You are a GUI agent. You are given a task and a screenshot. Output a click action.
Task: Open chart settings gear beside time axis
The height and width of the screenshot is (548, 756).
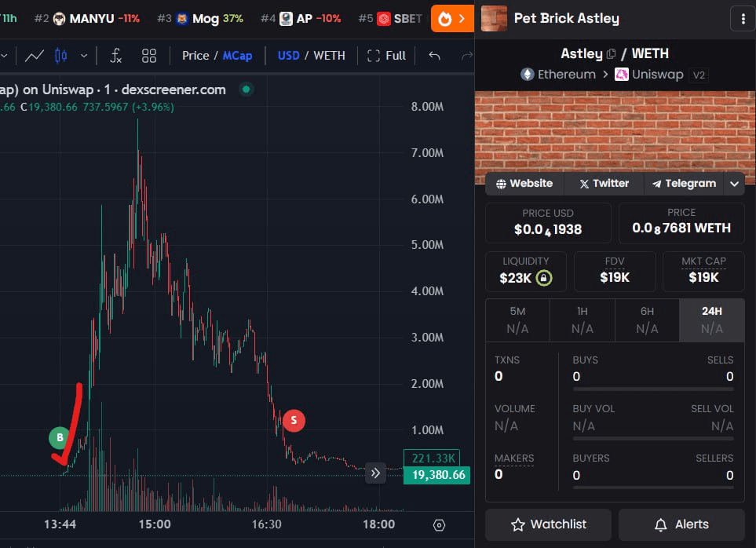point(439,525)
